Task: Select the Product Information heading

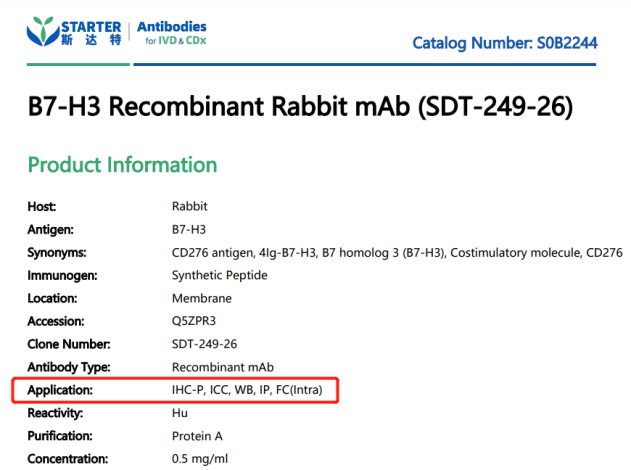Action: click(x=122, y=165)
